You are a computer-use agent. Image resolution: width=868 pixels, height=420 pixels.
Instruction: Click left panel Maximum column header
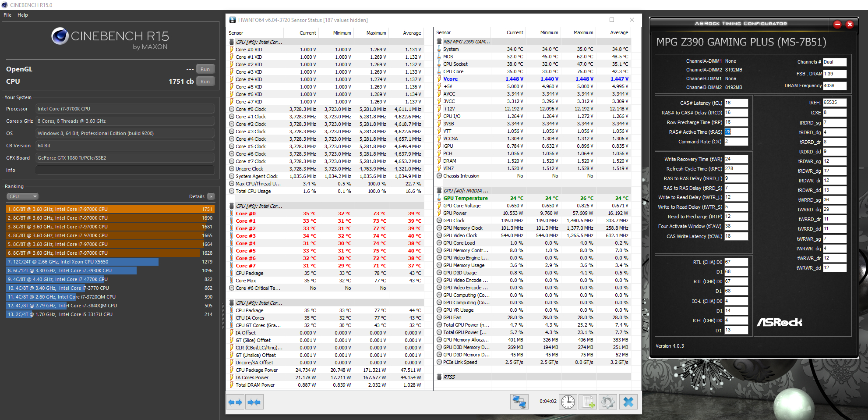[376, 33]
